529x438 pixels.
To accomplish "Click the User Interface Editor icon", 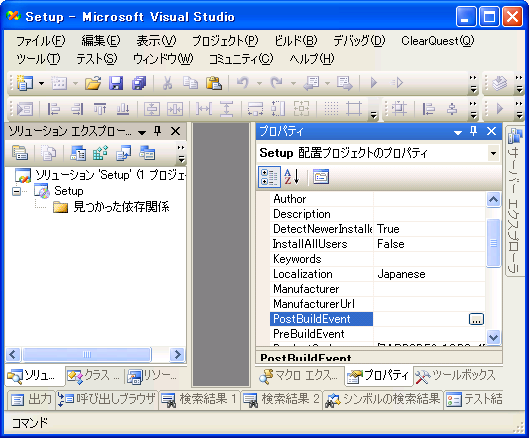I will click(147, 153).
